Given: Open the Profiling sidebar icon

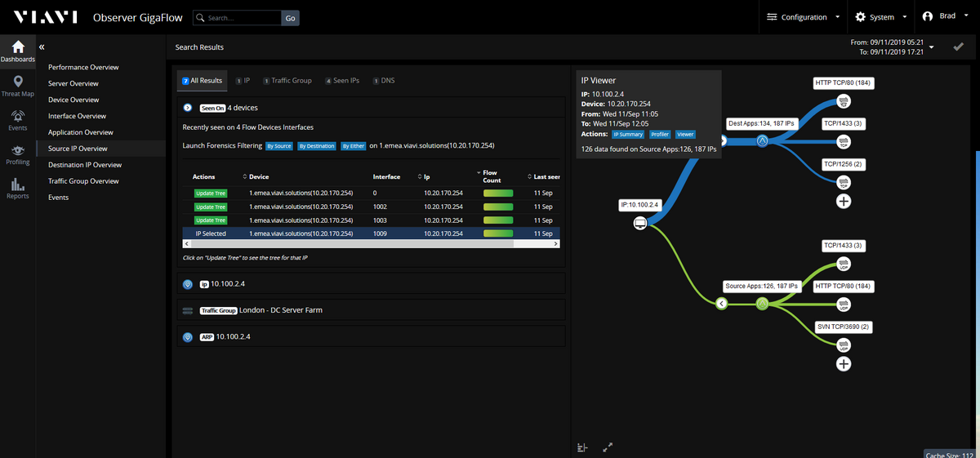Looking at the screenshot, I should [17, 153].
